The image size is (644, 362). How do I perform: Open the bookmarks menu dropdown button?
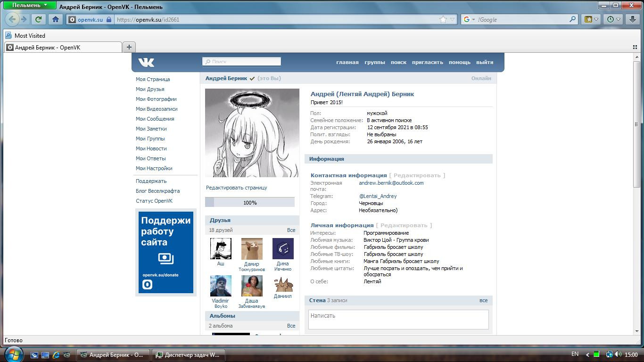click(591, 19)
